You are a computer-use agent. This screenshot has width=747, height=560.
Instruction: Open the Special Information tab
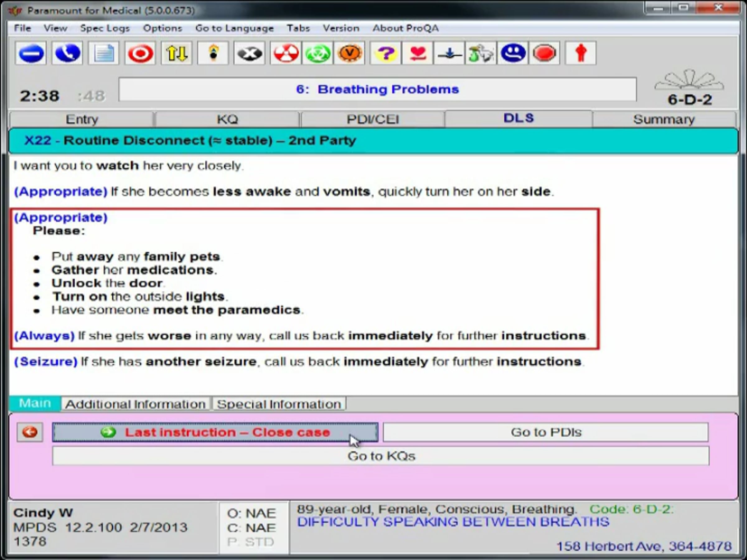(x=279, y=404)
